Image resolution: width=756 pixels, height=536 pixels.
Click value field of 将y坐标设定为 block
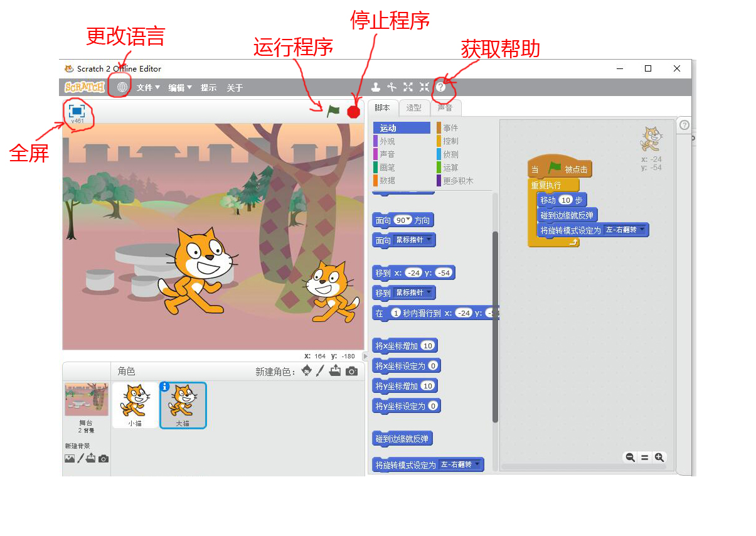tap(434, 406)
